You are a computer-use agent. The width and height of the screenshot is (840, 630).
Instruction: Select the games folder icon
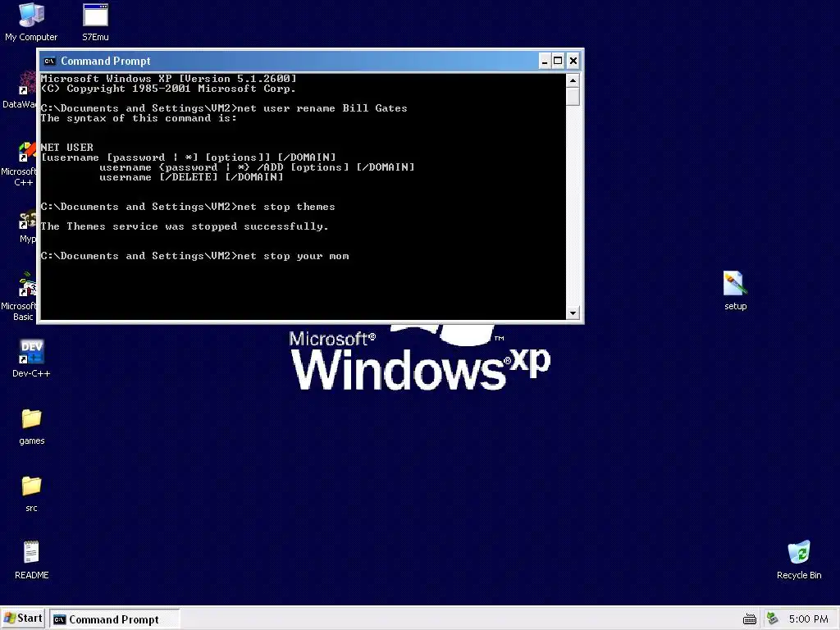[32, 426]
